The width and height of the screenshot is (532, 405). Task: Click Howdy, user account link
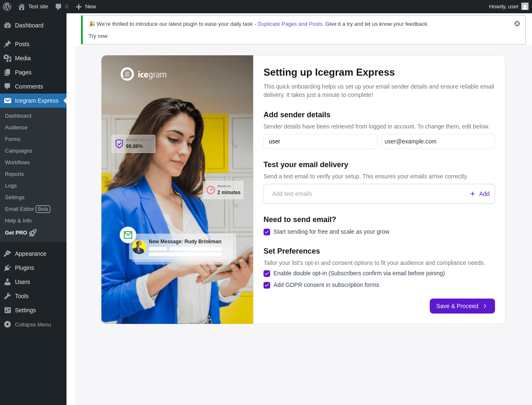click(508, 6)
